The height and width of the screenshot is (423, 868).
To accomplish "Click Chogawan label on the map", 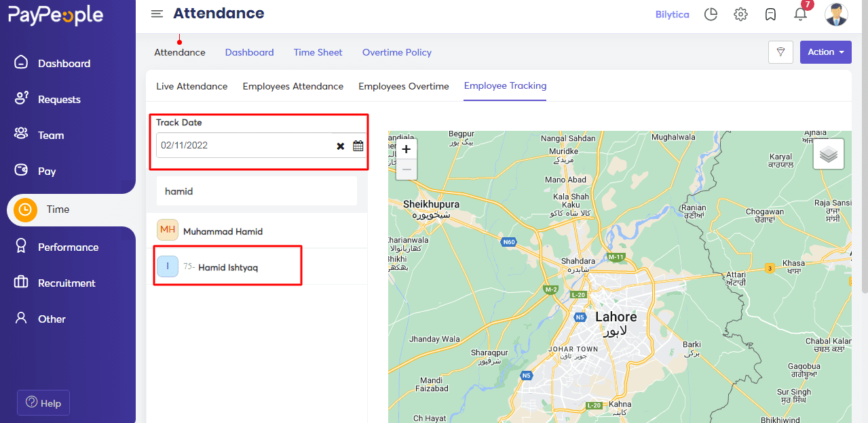I will [x=765, y=211].
